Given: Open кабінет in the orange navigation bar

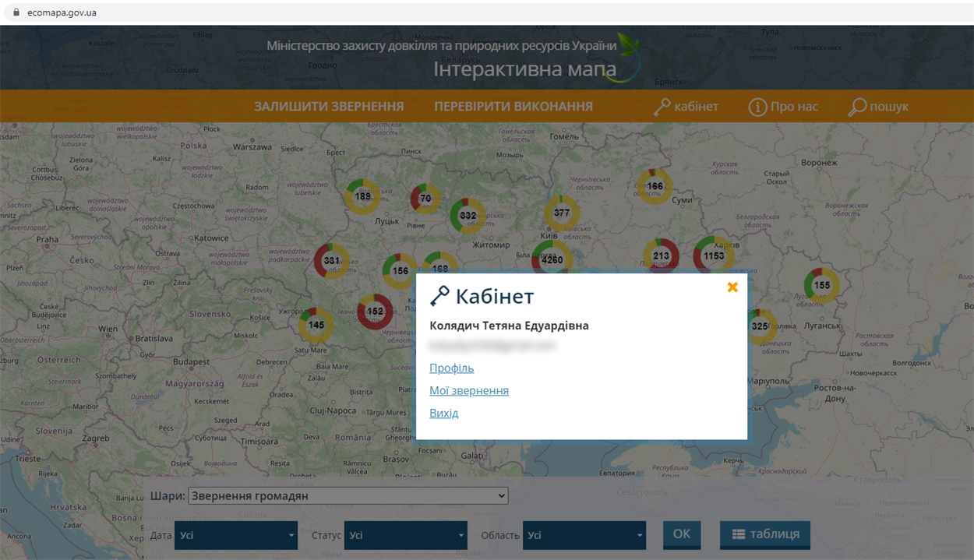Looking at the screenshot, I should coord(686,107).
